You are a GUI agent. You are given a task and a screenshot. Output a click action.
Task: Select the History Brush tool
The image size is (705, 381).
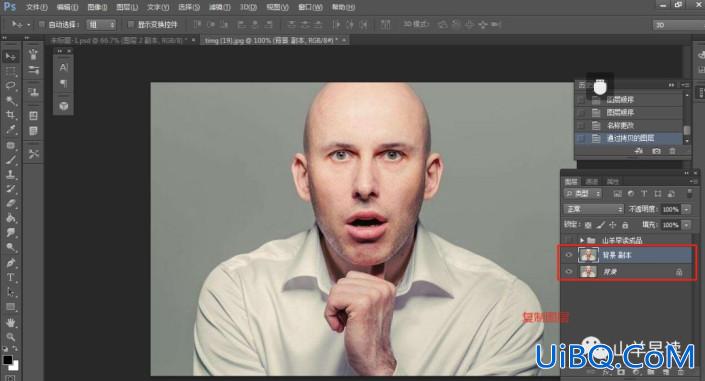pyautogui.click(x=10, y=189)
